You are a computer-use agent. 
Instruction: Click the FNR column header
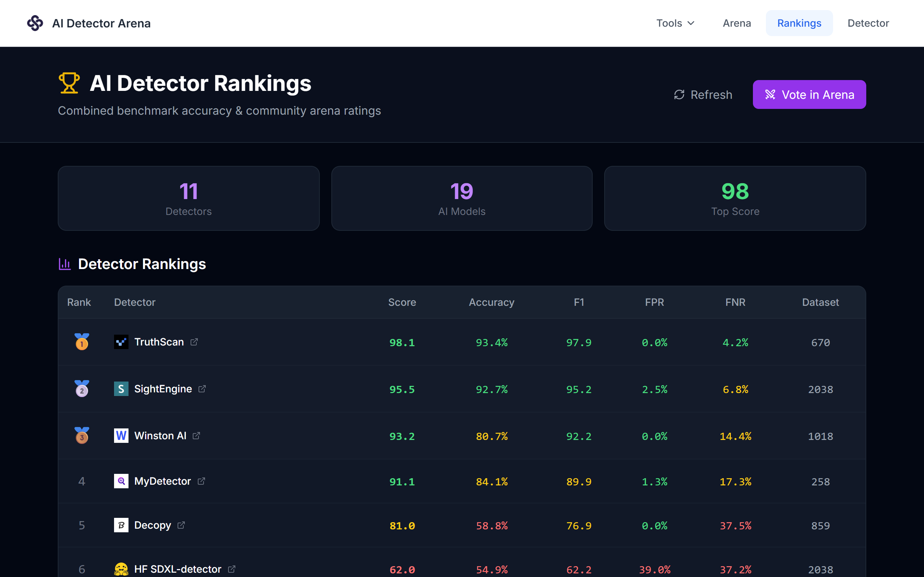coord(735,302)
